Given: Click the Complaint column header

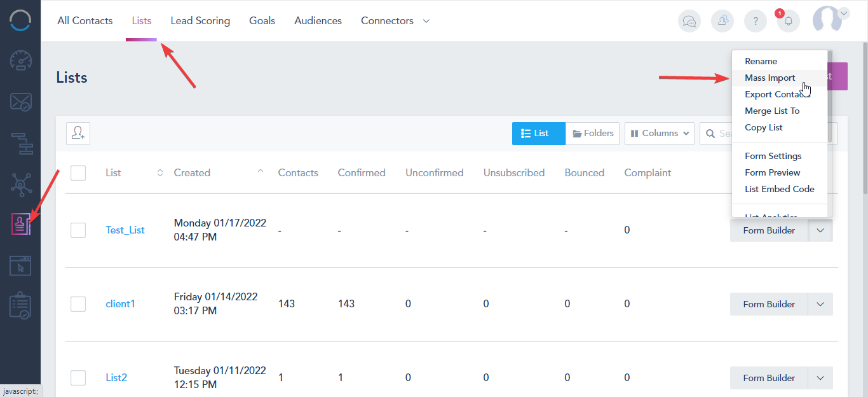Looking at the screenshot, I should click(x=648, y=172).
